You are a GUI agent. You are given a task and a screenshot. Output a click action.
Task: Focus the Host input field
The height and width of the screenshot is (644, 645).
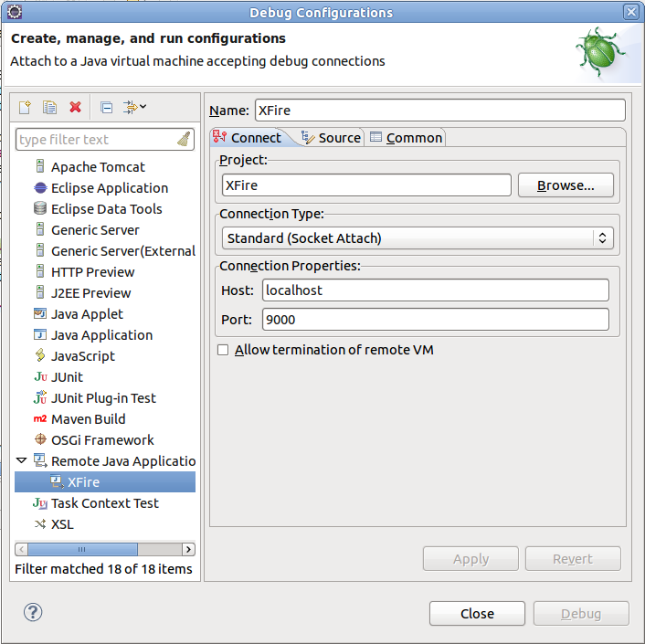436,290
